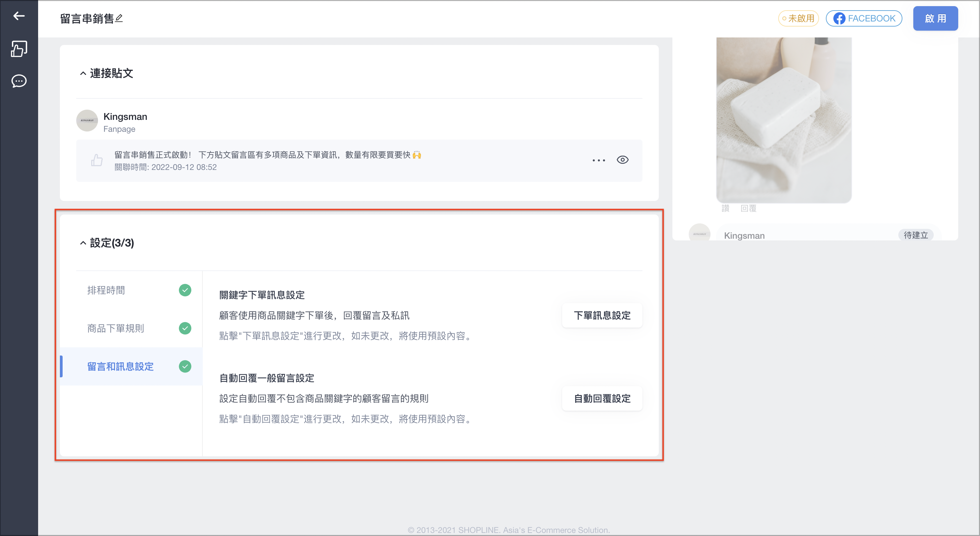Click the thumbs-up icon beside post text

pos(97,160)
